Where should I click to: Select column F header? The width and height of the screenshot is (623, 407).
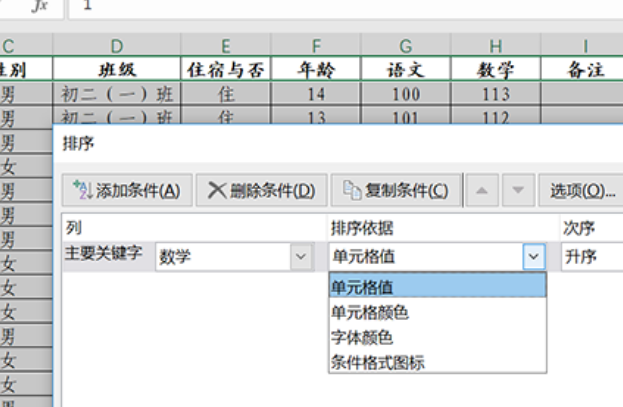pyautogui.click(x=316, y=45)
